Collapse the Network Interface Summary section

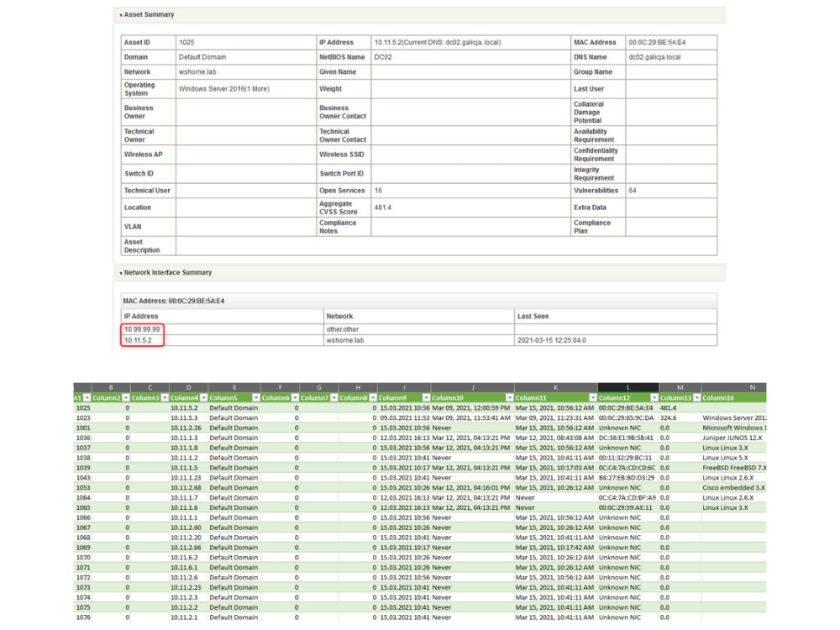(121, 273)
